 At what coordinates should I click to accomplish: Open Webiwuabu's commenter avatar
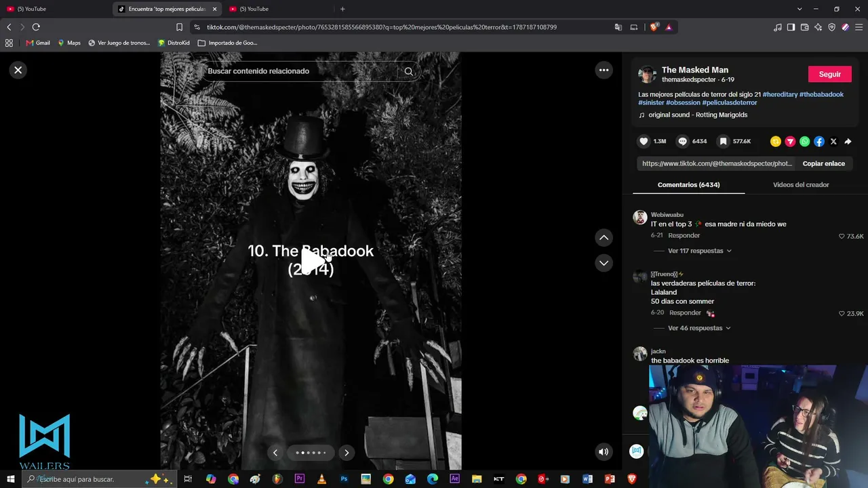(x=640, y=217)
